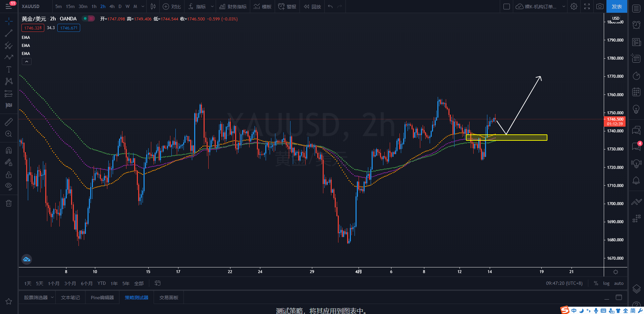The image size is (644, 314).
Task: Open the alerts alarm clock icon
Action: 636,25
